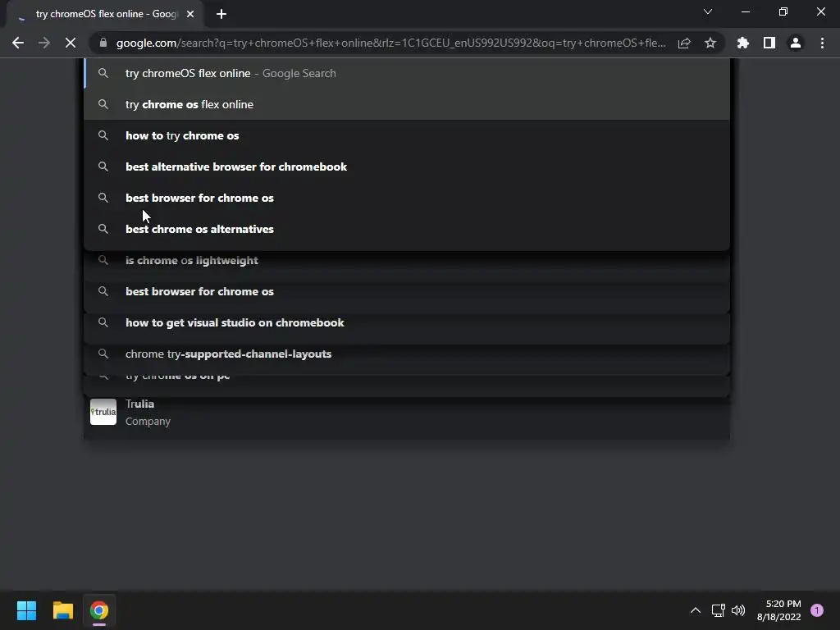This screenshot has height=630, width=840.
Task: Minimize the Chrome window
Action: [x=745, y=11]
